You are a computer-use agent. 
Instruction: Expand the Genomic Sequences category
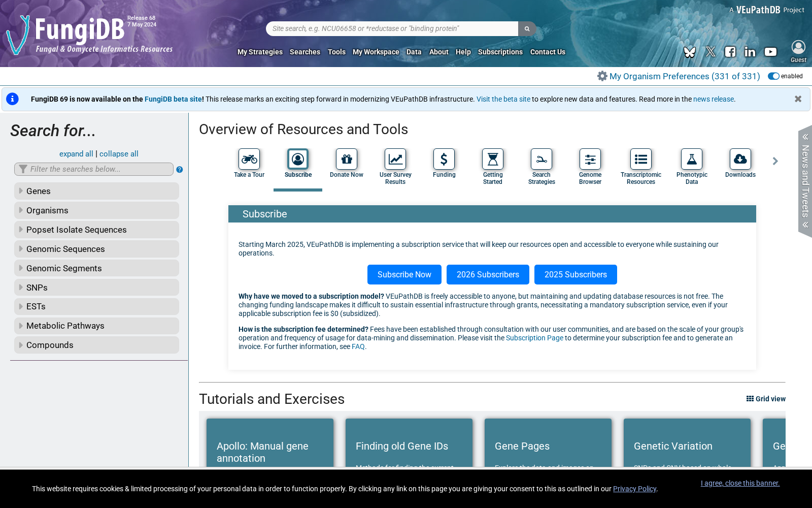96,249
